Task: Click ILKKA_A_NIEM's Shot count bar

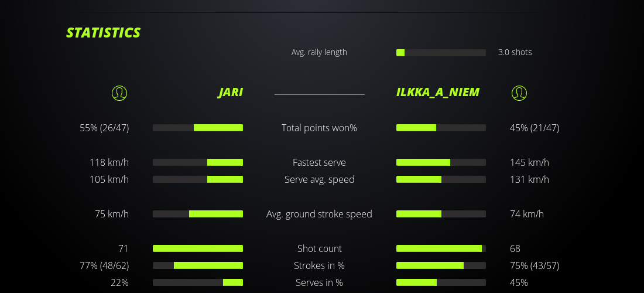Action: pos(441,248)
